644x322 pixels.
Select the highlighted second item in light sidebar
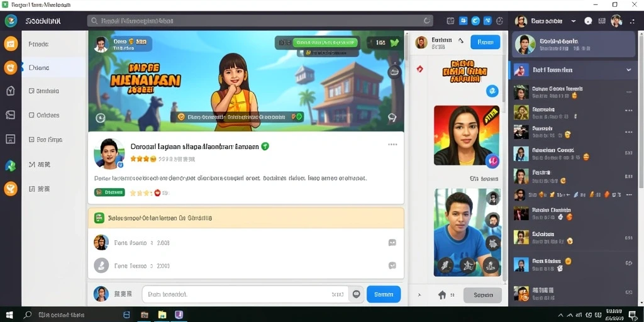(54, 68)
